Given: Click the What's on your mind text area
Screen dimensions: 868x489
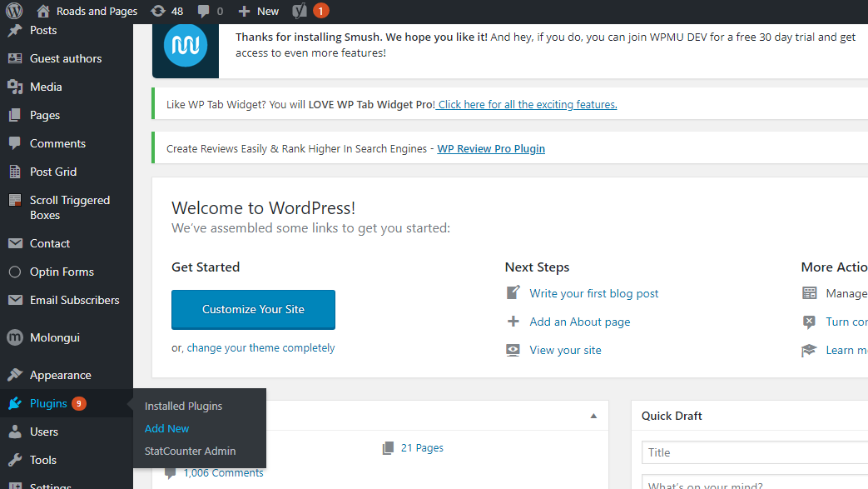Looking at the screenshot, I should click(755, 482).
